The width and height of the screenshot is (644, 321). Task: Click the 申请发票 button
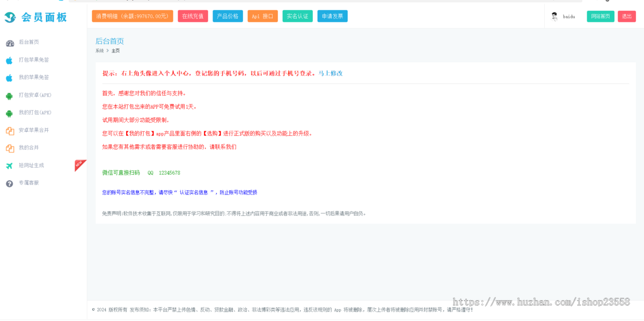coord(332,16)
